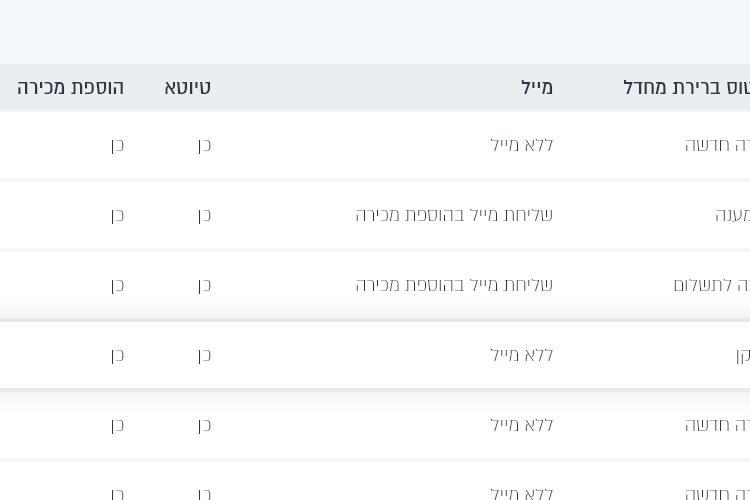Click שליחת מייל בהוספת מכירה in לתשלום row
Image resolution: width=750 pixels, height=500 pixels.
click(x=454, y=285)
